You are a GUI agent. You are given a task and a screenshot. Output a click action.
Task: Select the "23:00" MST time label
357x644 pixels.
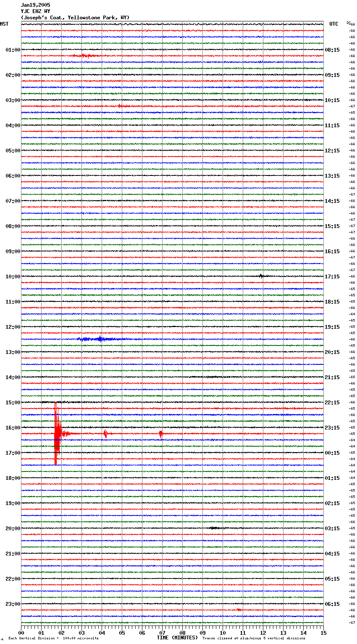(x=13, y=604)
